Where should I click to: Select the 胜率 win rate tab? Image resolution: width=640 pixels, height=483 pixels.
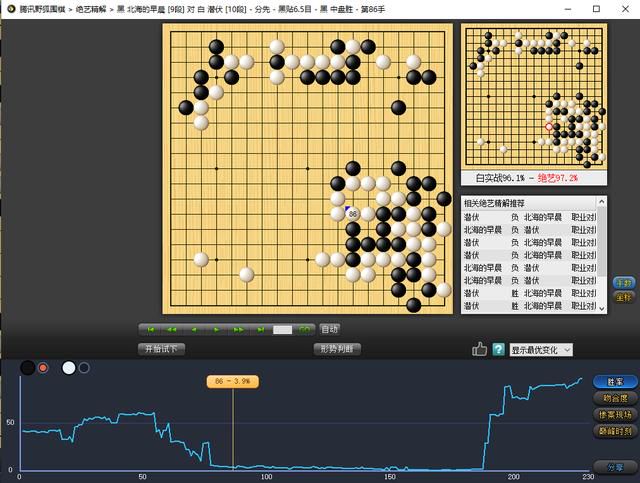click(615, 382)
